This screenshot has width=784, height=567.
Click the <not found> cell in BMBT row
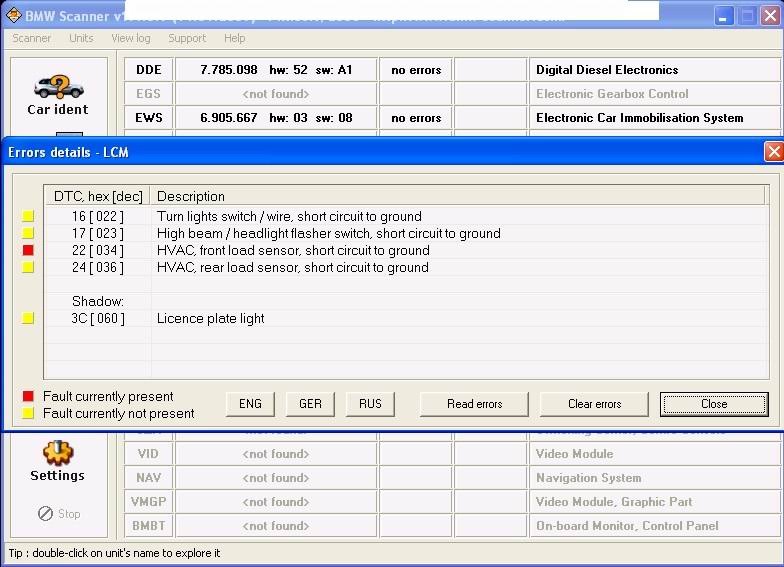[x=276, y=526]
